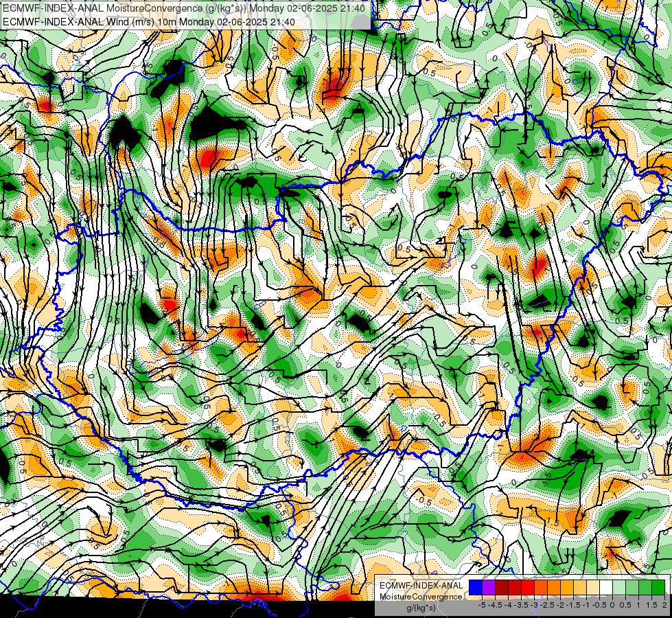Click the purple swatch in the legend
Screen dimensions: 672x618
point(489,588)
